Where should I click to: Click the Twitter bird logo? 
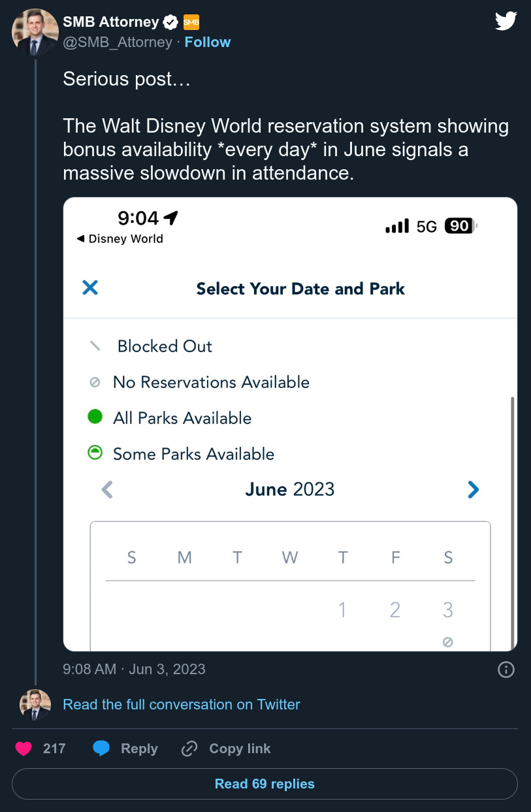[x=506, y=22]
